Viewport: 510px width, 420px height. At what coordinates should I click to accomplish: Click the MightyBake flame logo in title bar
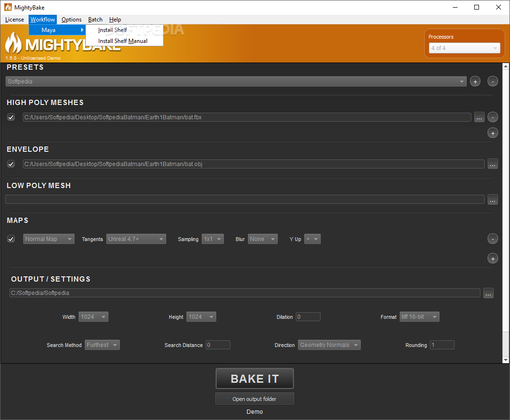pos(8,7)
